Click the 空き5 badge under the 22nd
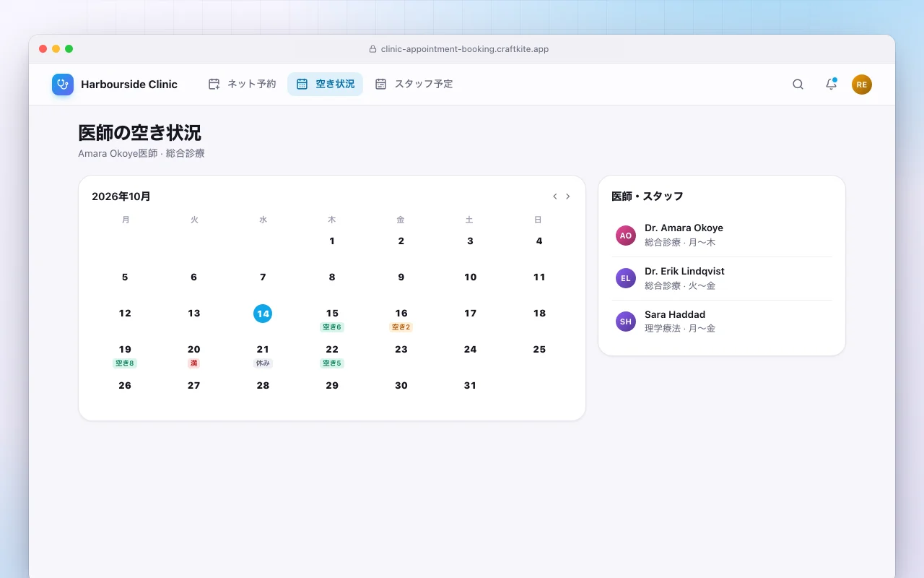 pos(332,363)
